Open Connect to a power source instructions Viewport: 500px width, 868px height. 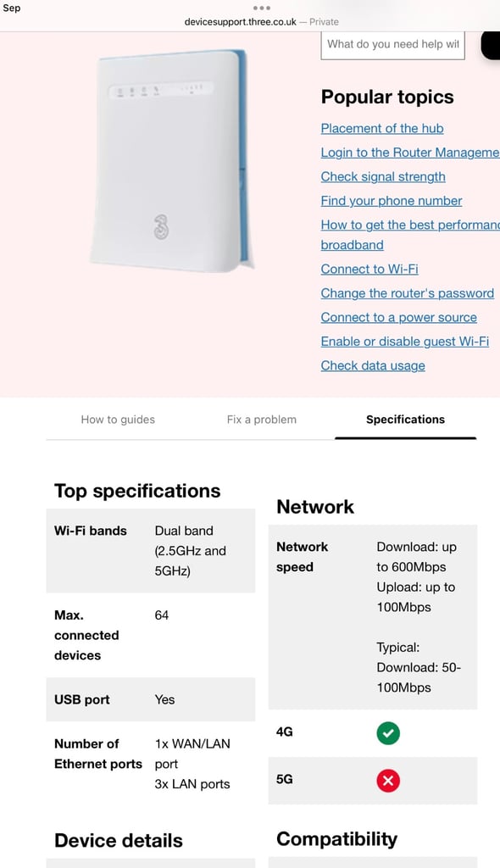pos(398,317)
